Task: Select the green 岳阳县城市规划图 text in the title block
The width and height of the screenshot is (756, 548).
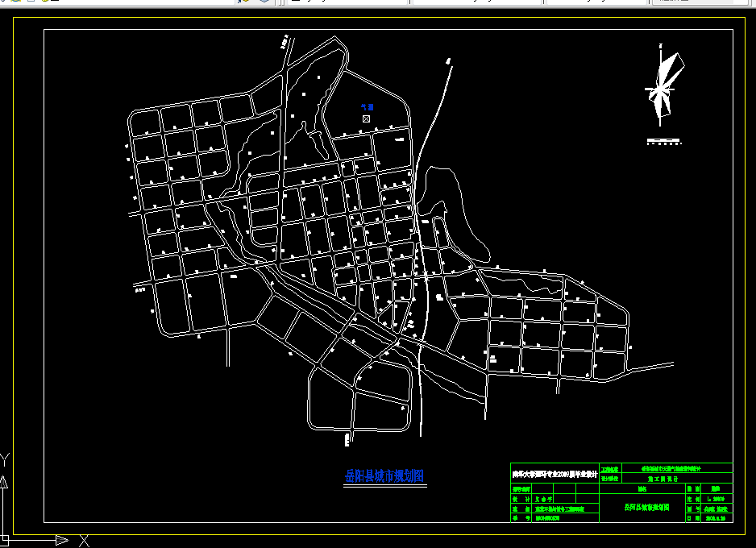Action: pos(646,507)
